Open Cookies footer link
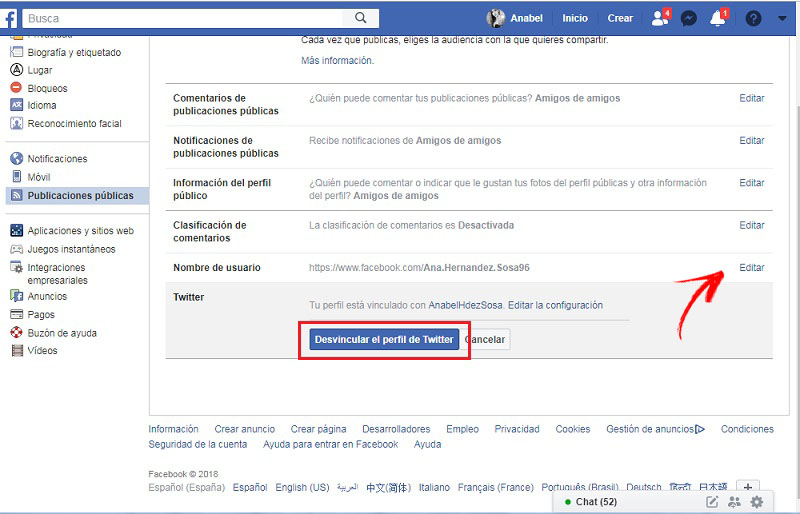The height and width of the screenshot is (514, 800). (572, 429)
